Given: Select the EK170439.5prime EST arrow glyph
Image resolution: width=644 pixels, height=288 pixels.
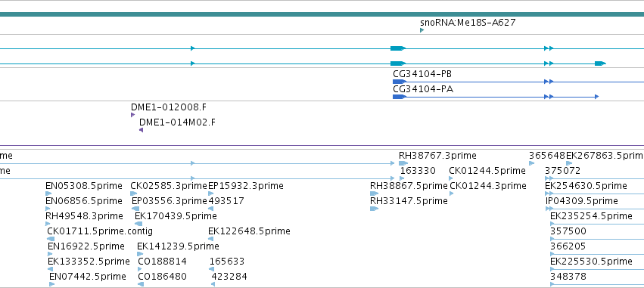Looking at the screenshot, I should click(138, 224).
